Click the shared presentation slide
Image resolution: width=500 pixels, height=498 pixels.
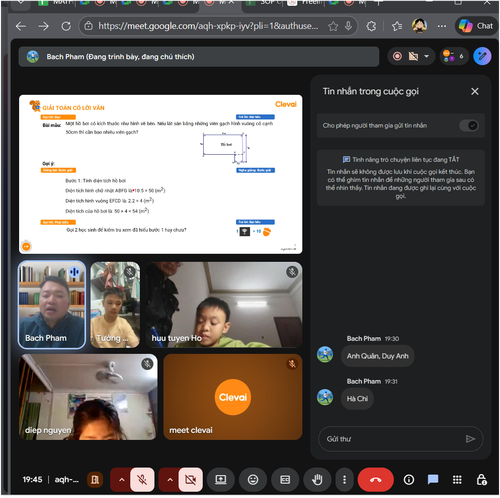pyautogui.click(x=161, y=174)
